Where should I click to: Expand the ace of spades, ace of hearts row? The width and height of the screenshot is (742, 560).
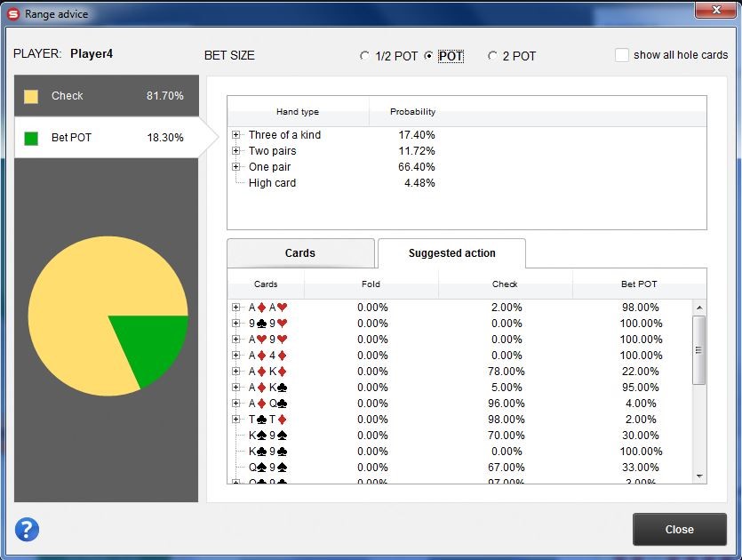pos(236,308)
